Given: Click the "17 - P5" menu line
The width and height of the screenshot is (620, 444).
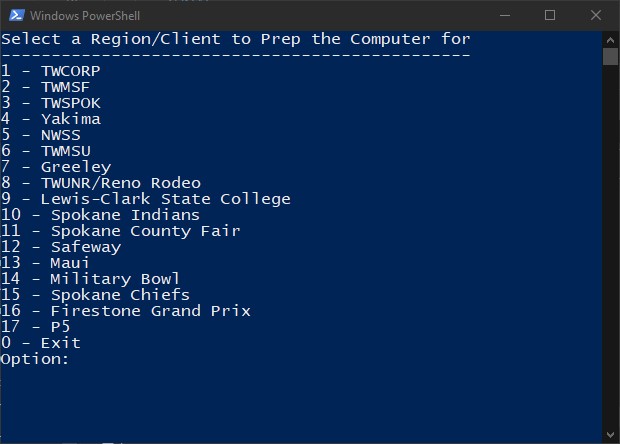Looking at the screenshot, I should pyautogui.click(x=35, y=327).
